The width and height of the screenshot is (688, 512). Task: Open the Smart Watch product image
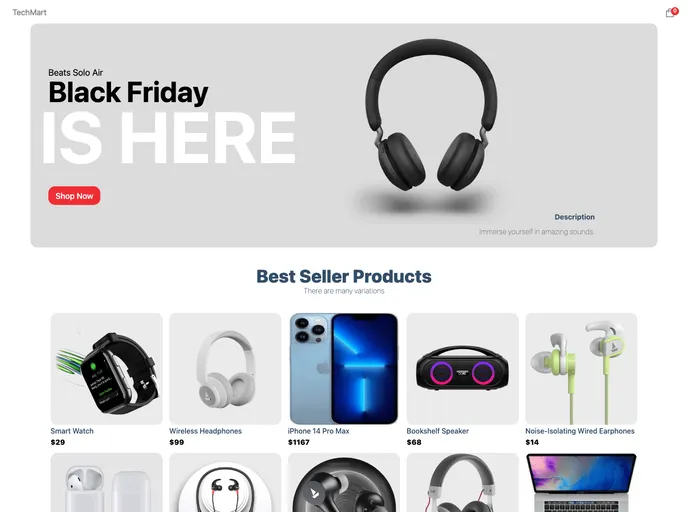107,369
